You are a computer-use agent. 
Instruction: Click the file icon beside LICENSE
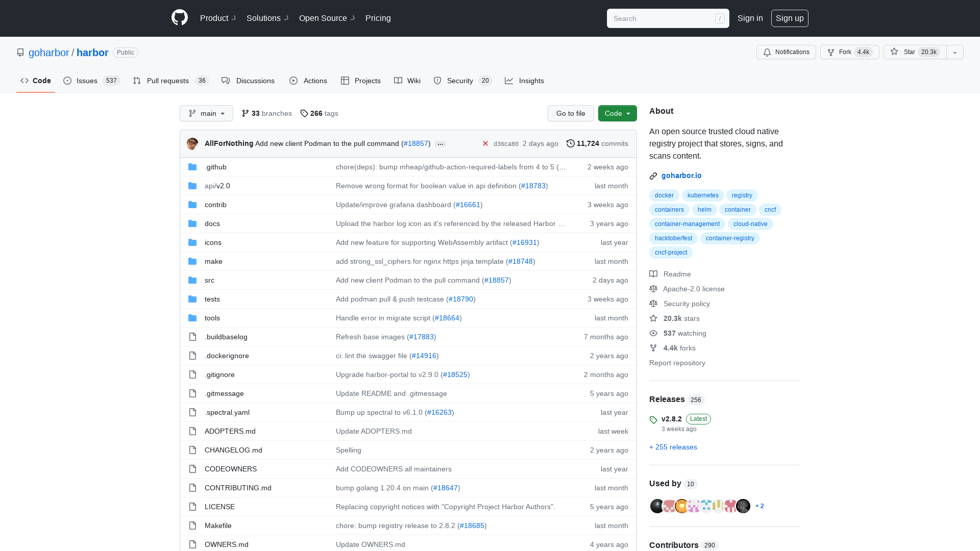192,507
